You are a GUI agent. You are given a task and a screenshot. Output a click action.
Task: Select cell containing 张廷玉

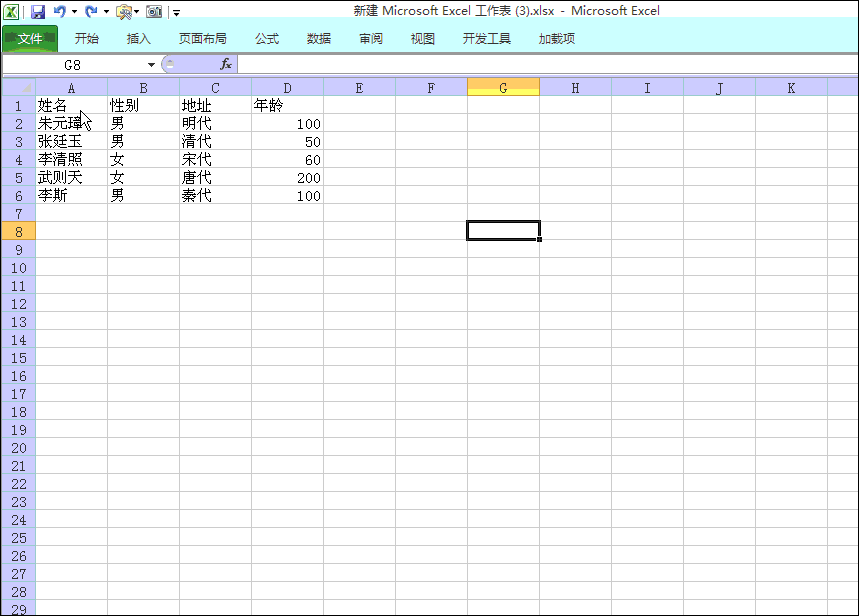tap(71, 141)
